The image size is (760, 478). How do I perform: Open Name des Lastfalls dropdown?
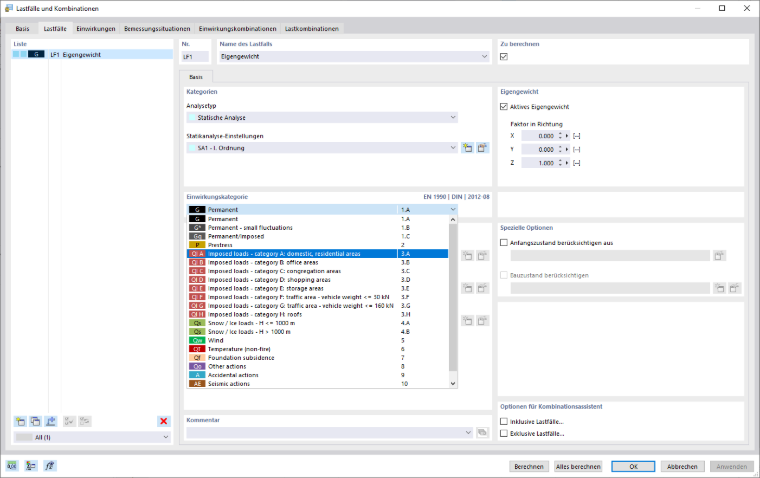tap(484, 57)
